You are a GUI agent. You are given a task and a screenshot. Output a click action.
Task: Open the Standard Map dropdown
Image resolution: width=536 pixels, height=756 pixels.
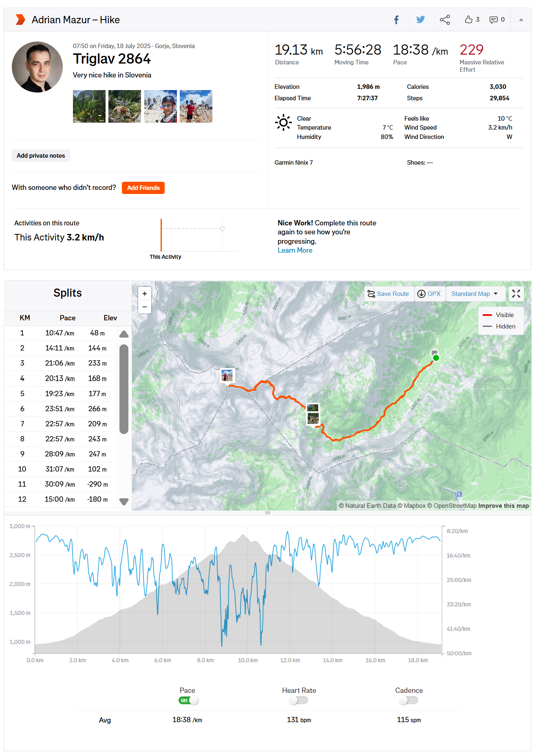(474, 294)
